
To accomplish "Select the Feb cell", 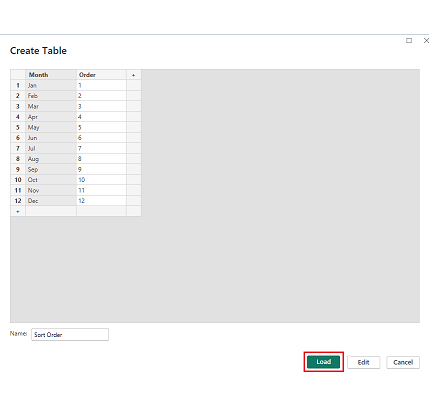I will click(51, 96).
